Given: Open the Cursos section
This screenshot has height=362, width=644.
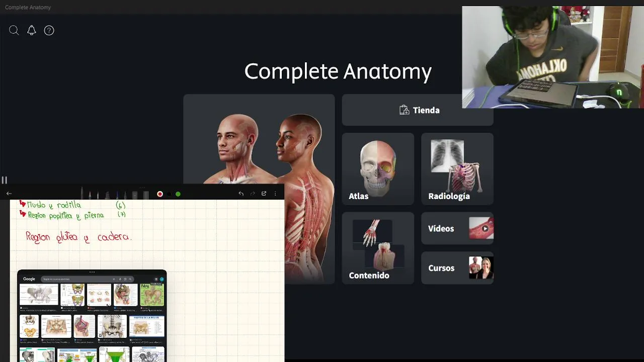Looking at the screenshot, I should 457,268.
